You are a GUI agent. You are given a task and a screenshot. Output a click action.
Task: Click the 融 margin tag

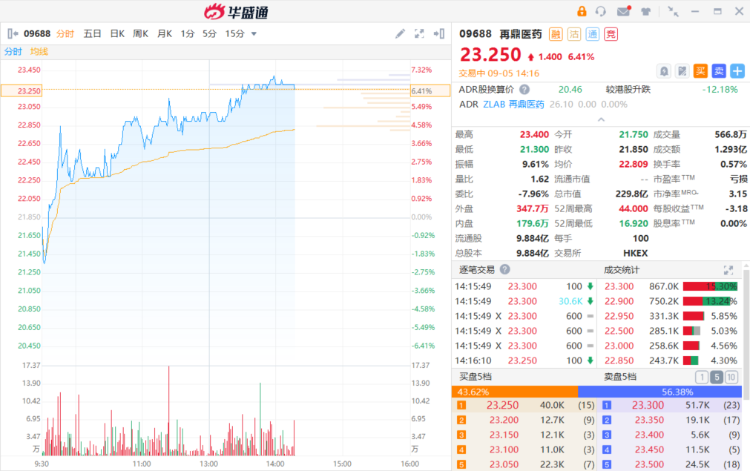point(556,34)
